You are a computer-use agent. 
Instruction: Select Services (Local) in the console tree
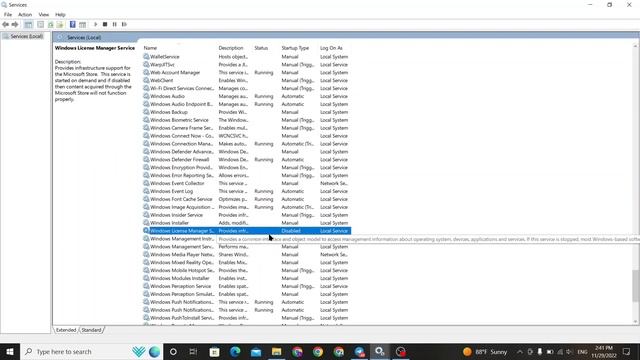point(27,36)
